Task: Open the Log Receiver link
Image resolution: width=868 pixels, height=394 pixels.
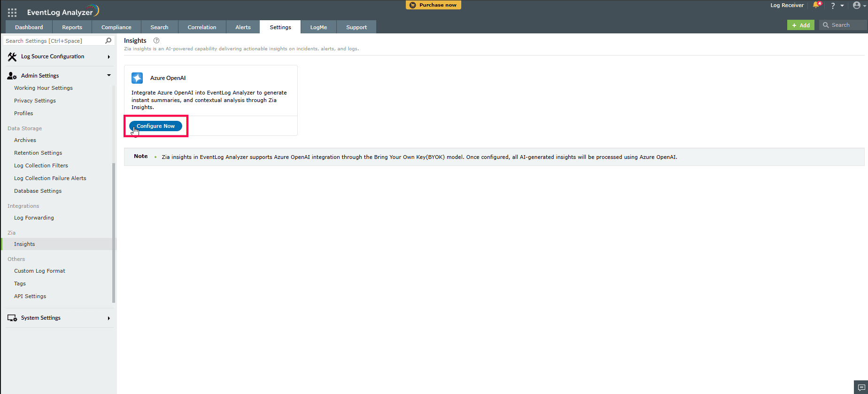Action: click(787, 5)
